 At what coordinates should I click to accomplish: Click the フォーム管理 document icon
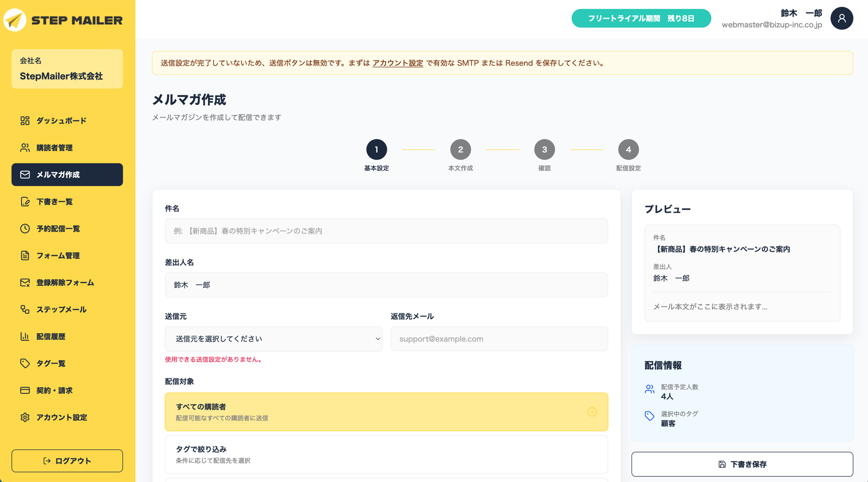[25, 256]
